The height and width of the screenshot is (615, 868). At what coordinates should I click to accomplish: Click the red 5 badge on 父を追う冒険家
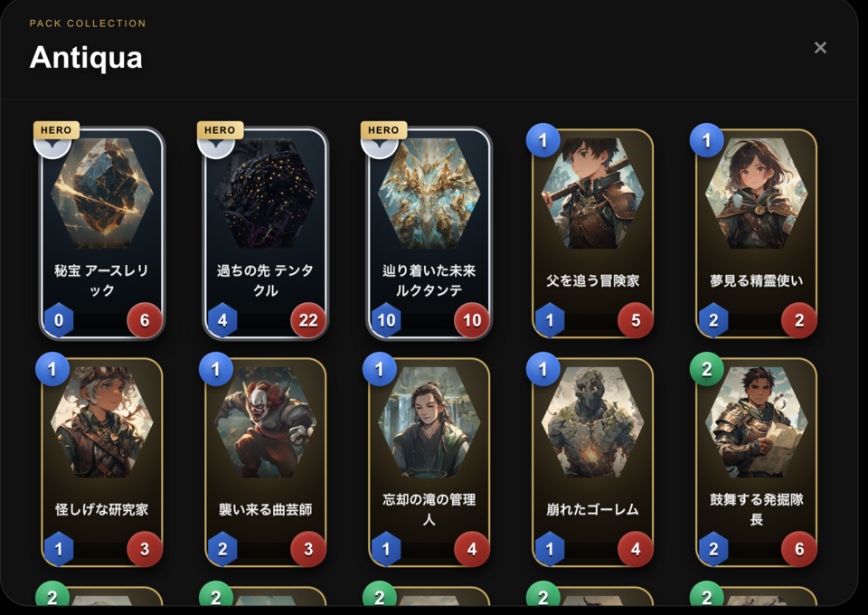point(636,320)
